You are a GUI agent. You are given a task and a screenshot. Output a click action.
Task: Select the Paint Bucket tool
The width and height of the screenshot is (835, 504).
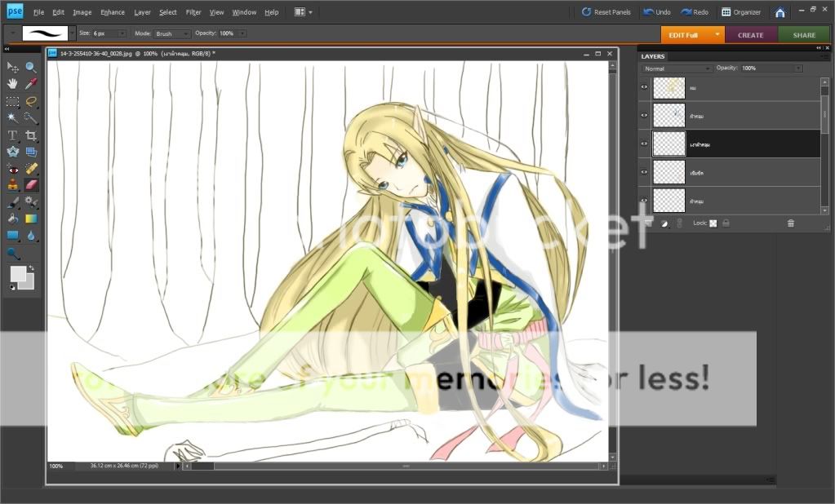13,219
